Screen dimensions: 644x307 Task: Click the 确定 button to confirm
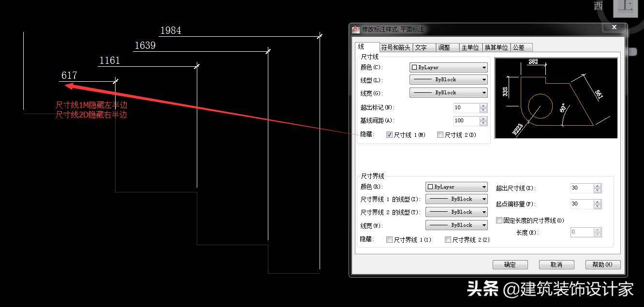[x=510, y=264]
